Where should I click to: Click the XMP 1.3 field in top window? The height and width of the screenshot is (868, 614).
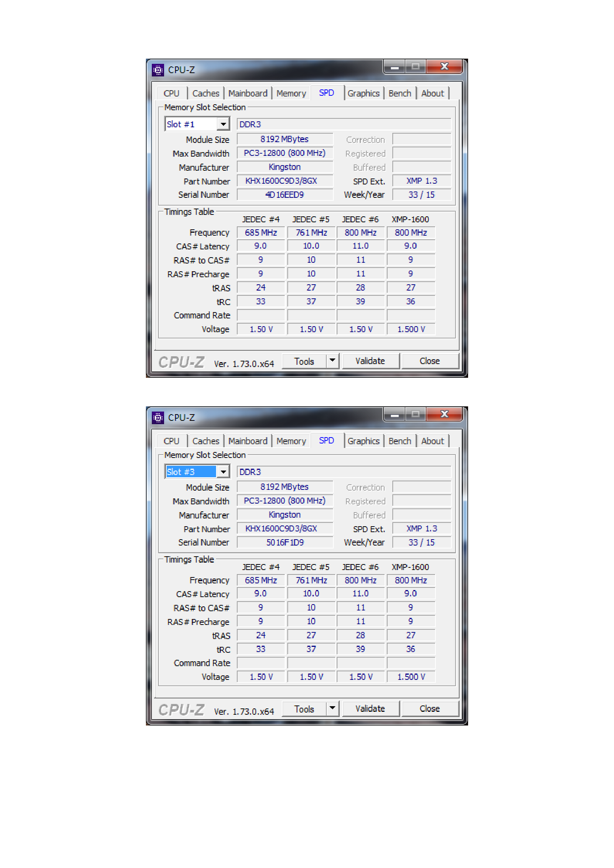[422, 181]
